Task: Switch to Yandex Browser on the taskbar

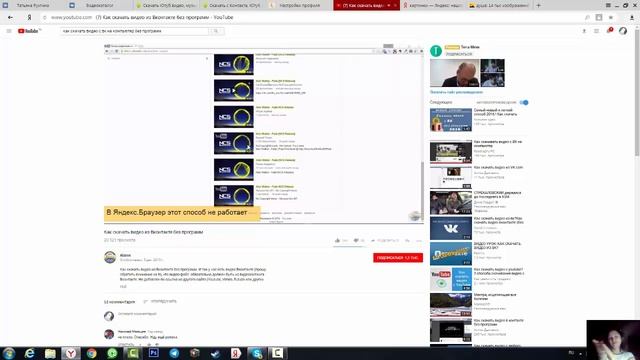Action: pos(71,353)
